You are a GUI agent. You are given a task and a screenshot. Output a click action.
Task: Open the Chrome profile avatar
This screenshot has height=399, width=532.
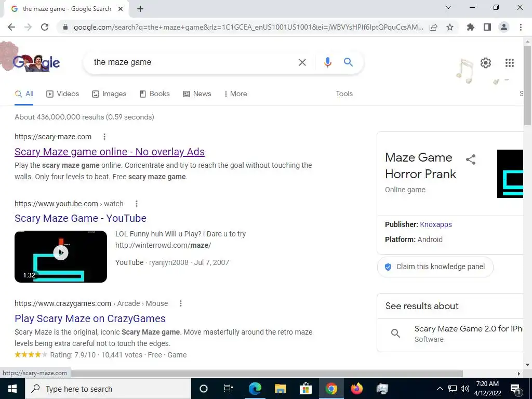(x=504, y=27)
